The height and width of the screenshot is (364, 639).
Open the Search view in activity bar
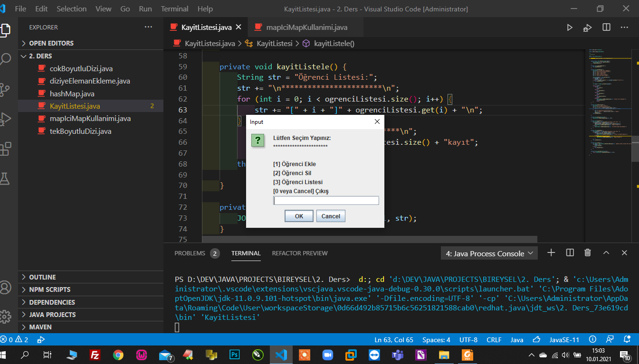6,59
